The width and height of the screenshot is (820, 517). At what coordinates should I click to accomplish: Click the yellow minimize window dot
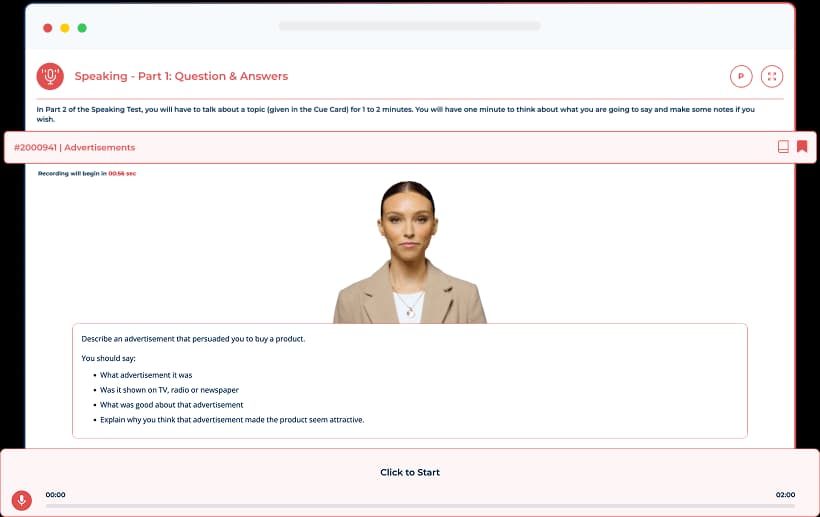pos(65,28)
